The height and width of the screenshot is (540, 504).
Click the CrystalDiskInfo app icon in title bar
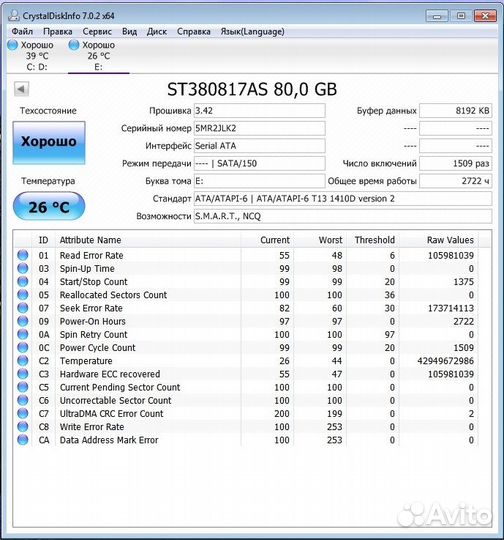point(14,15)
